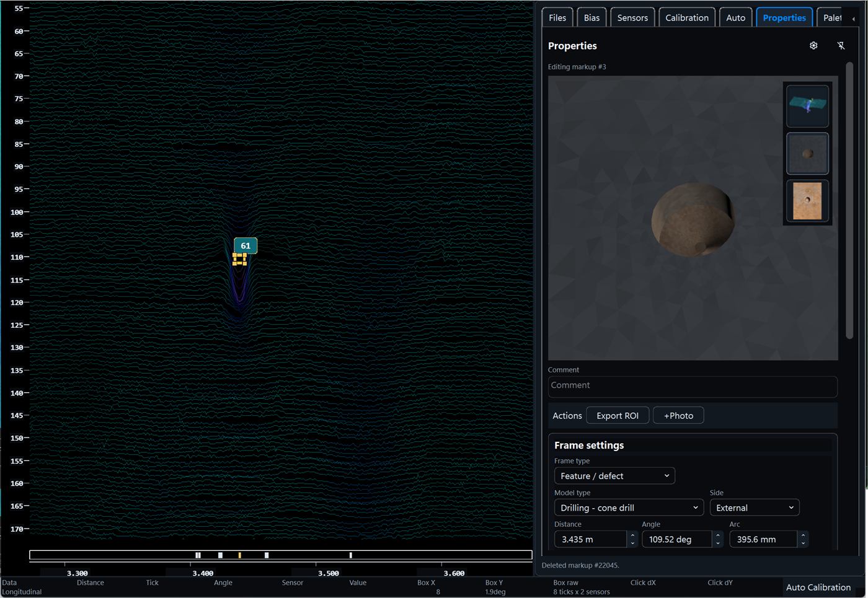
Task: Switch to the Auto tab
Action: click(x=735, y=17)
